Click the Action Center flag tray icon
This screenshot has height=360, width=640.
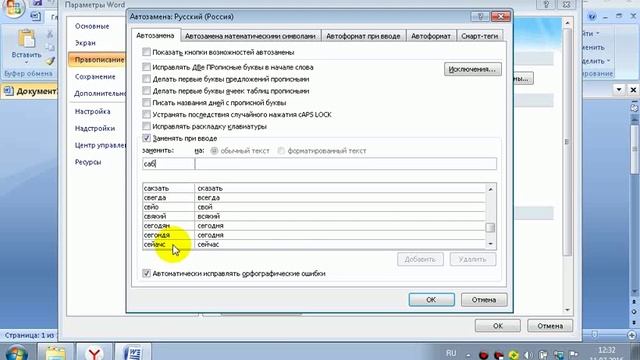click(573, 354)
